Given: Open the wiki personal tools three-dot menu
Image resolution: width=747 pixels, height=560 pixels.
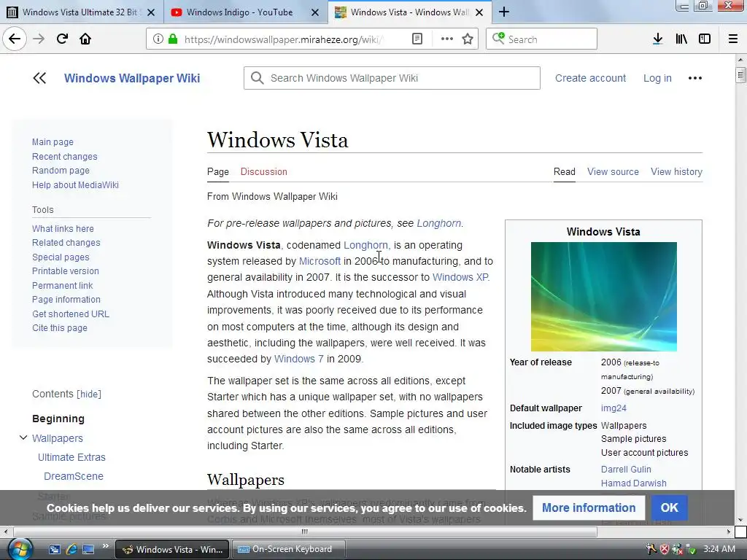Looking at the screenshot, I should click(695, 78).
